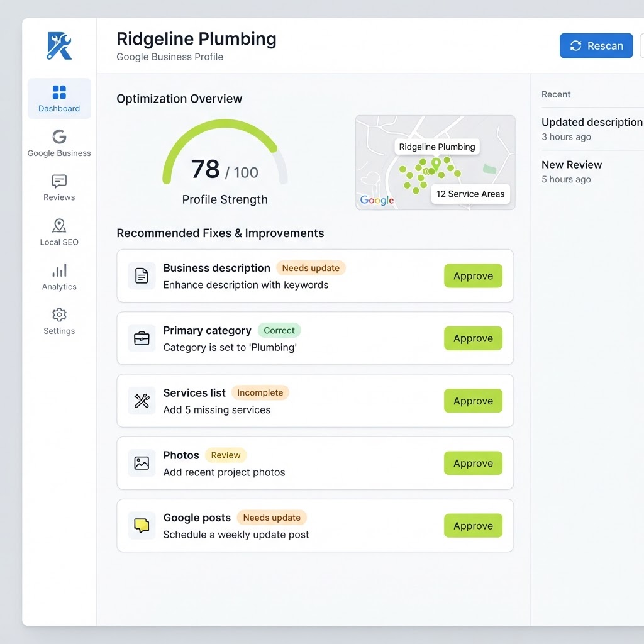644x644 pixels.
Task: Click the 'Correct' badge on Primary category
Action: 279,330
